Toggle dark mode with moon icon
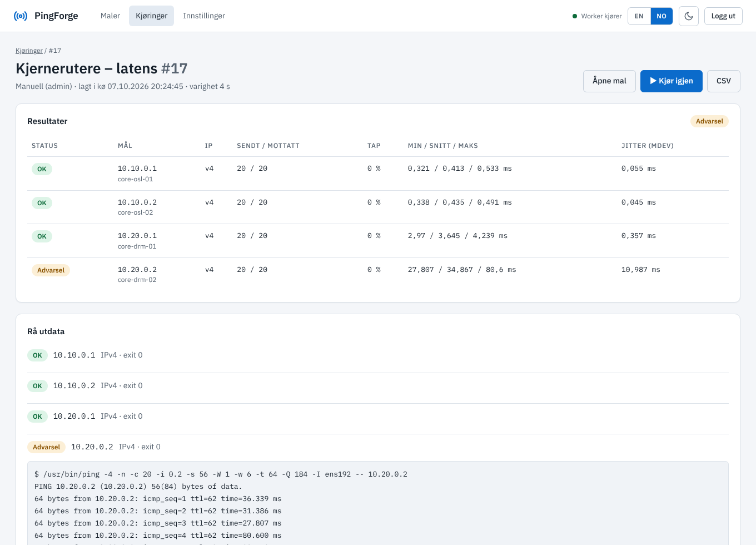 pyautogui.click(x=689, y=16)
